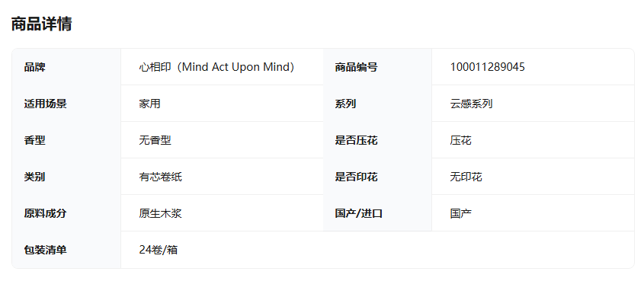The image size is (644, 281).
Task: Select the 类别 label
Action: [x=35, y=177]
